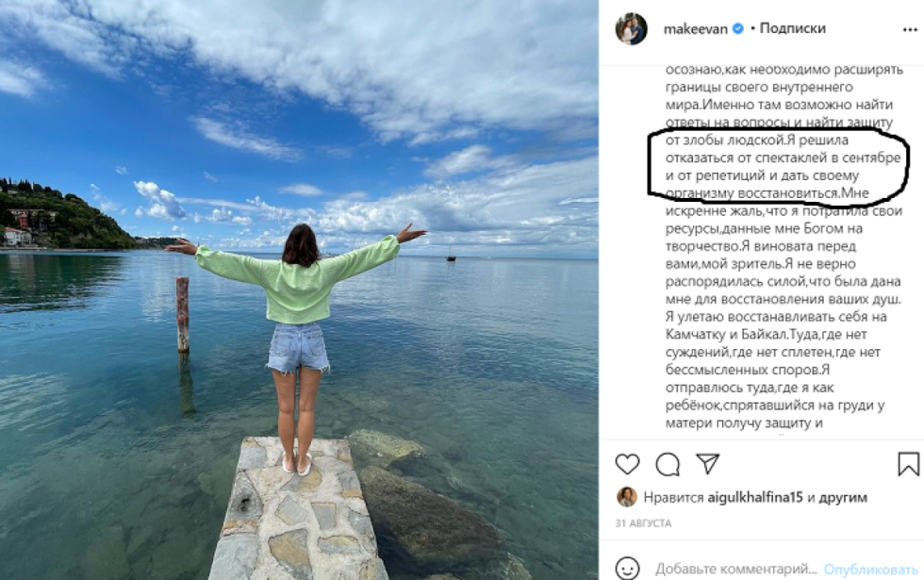
Task: Click the "31 АВГУСТА" post date
Action: point(643,522)
